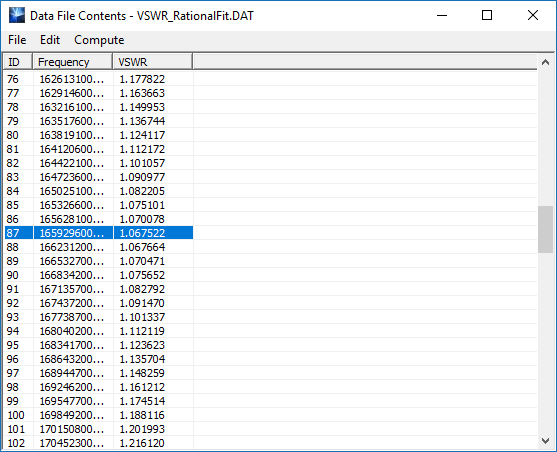
Task: Select frequency 168944700... in row 97
Action: pos(72,373)
